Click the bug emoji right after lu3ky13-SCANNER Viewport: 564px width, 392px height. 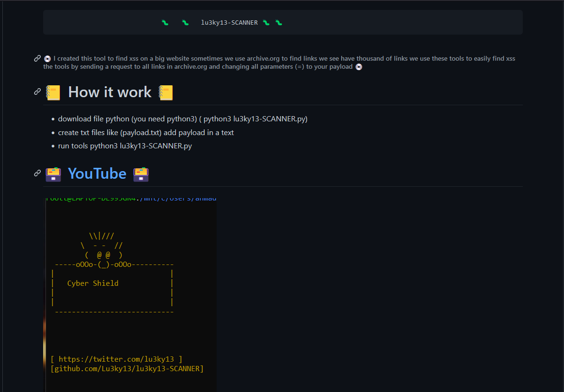click(x=266, y=23)
